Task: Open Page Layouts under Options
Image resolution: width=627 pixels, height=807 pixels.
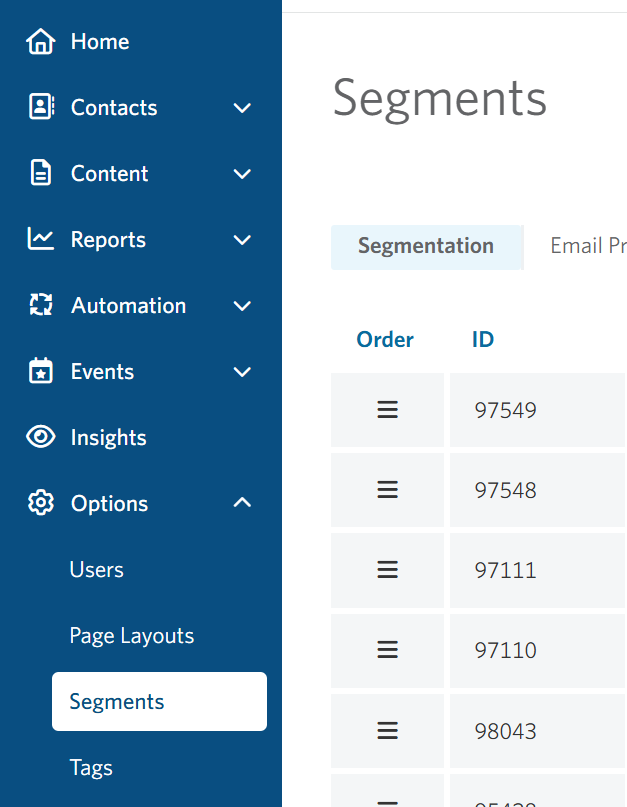Action: pos(132,636)
